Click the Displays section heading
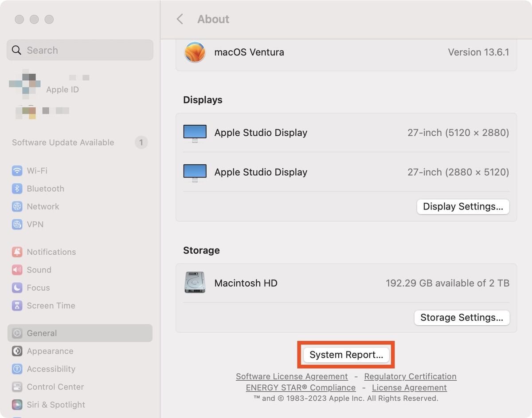The width and height of the screenshot is (532, 418). (x=203, y=100)
